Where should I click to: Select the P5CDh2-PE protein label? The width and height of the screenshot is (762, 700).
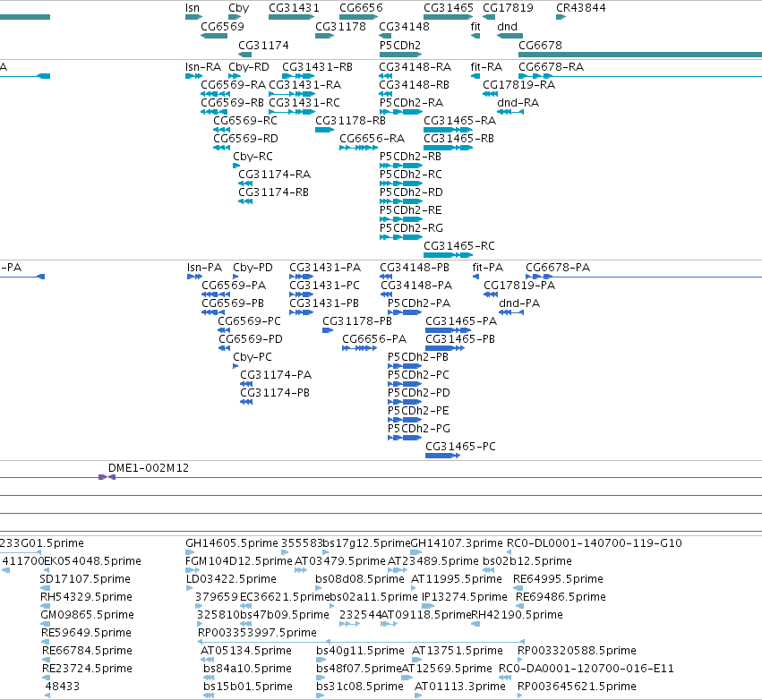click(x=418, y=411)
